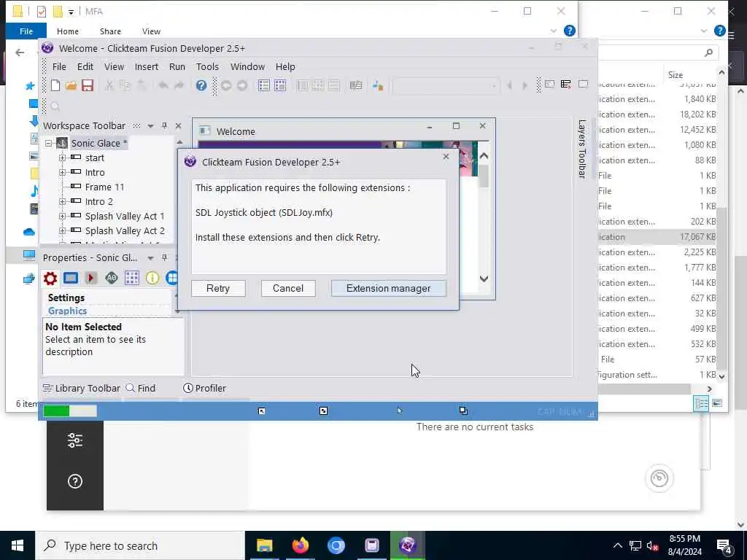Open the File menu in Fusion
The image size is (747, 560).
(x=59, y=66)
